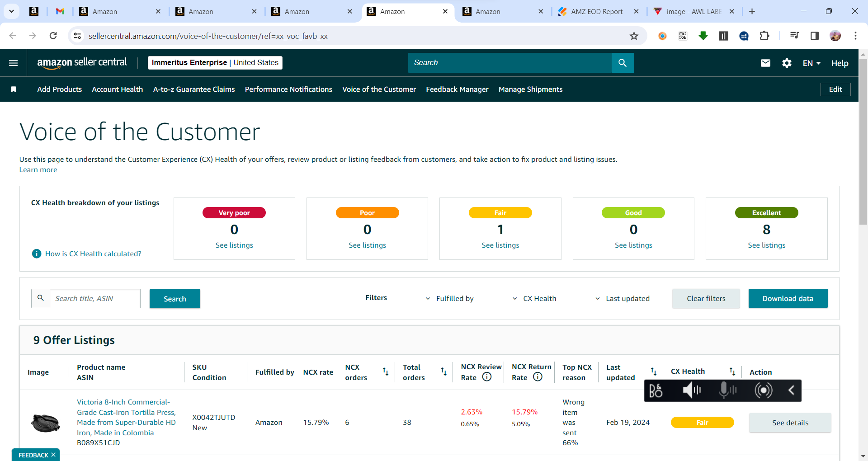Switch to the AMZ EOD Report tab

pyautogui.click(x=596, y=12)
